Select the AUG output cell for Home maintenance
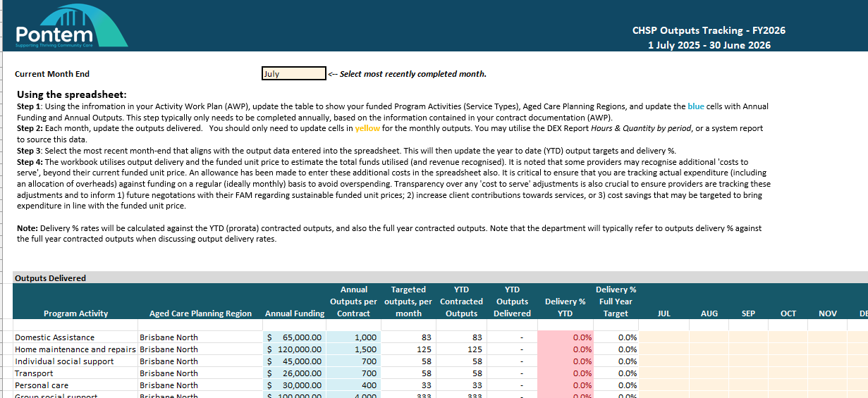The width and height of the screenshot is (868, 398). [x=709, y=349]
